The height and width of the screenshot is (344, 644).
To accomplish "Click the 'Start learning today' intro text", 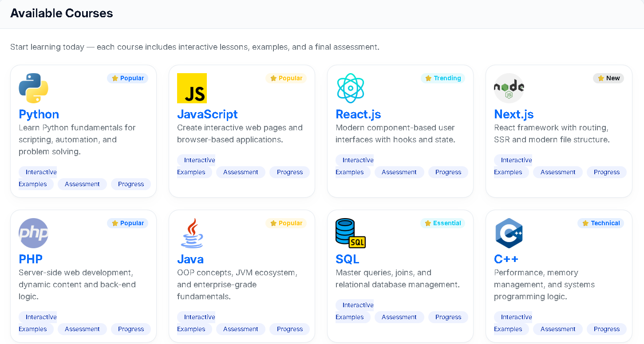I will point(195,47).
